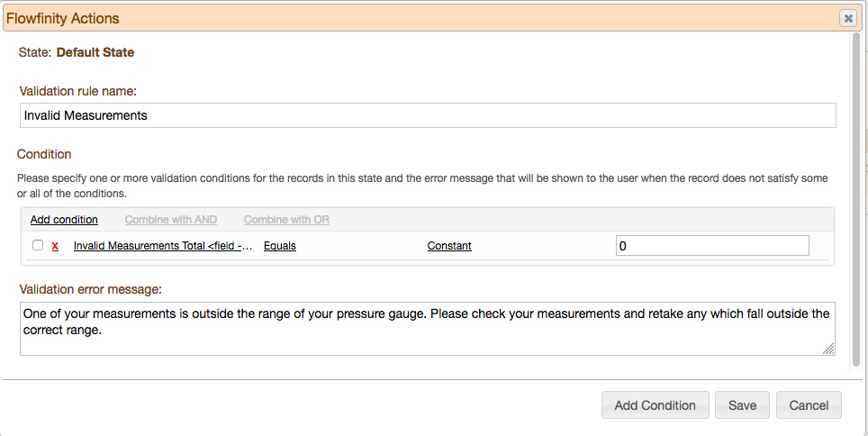This screenshot has height=436, width=868.
Task: Open the Invalid Measurements Total field selector
Action: pos(162,246)
